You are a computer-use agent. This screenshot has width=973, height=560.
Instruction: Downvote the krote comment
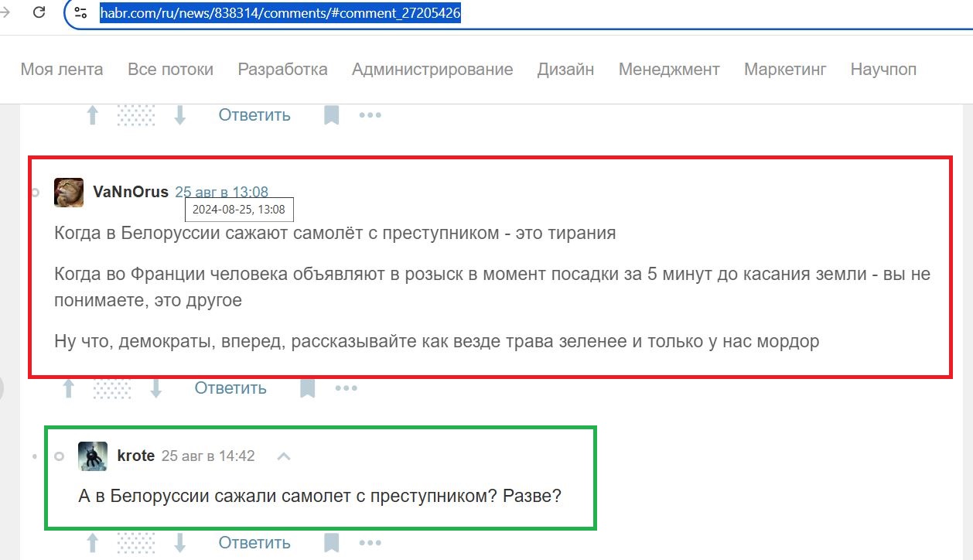(x=180, y=543)
